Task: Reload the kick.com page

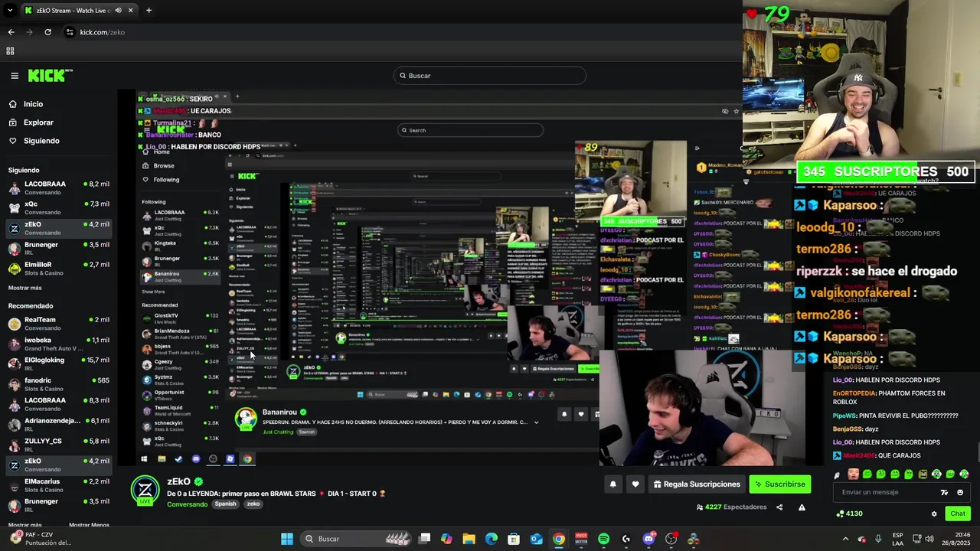Action: click(47, 32)
